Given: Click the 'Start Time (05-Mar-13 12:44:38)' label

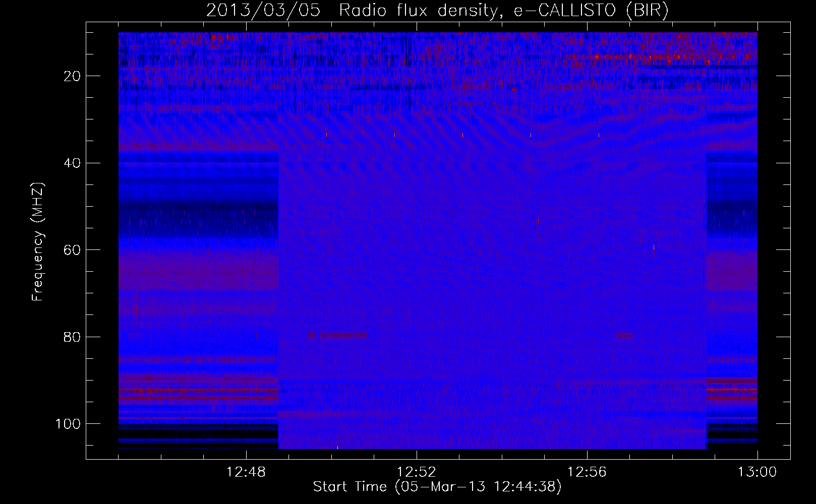Looking at the screenshot, I should pos(437,487).
